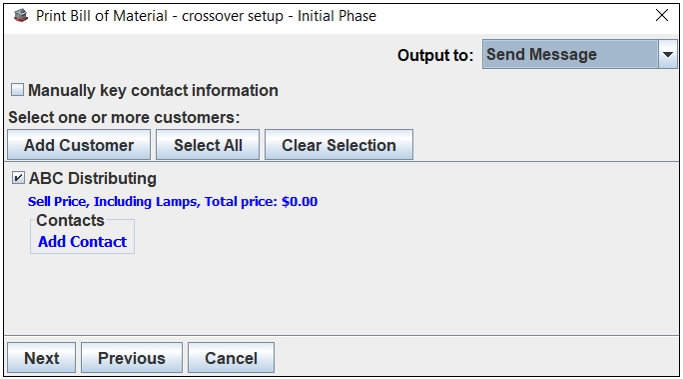Click the Manually key contact information label
The image size is (683, 379).
click(153, 91)
